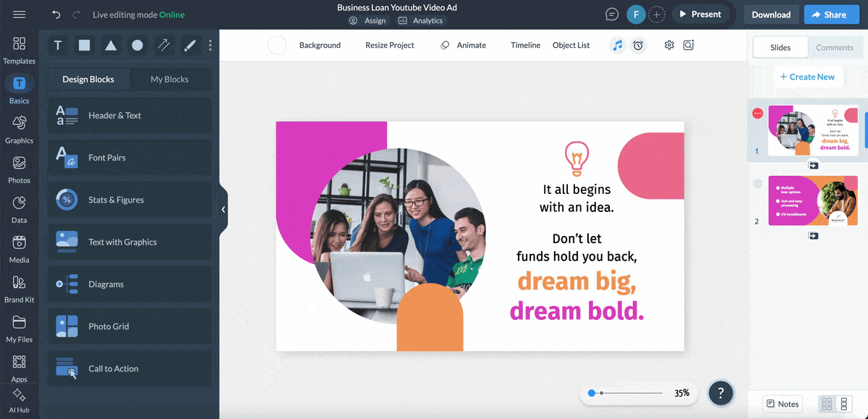The height and width of the screenshot is (419, 868).
Task: Collapse the left design blocks panel
Action: [x=224, y=210]
